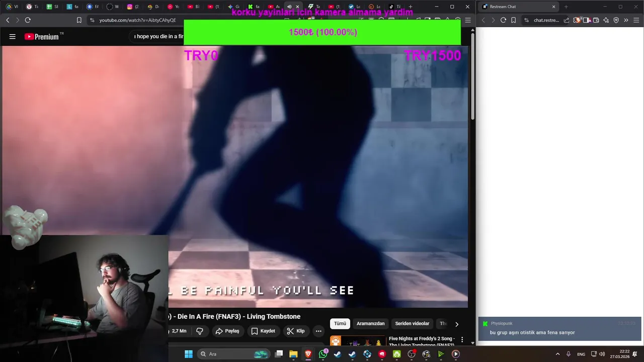644x362 pixels.
Task: Open File Explorer from taskbar
Action: click(x=293, y=354)
